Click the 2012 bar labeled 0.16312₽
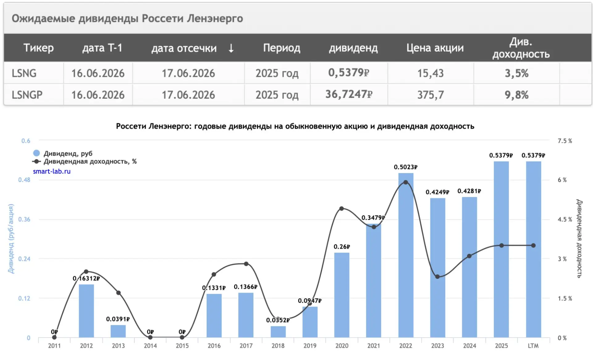Viewport: 593px width, 364px height. [86, 311]
